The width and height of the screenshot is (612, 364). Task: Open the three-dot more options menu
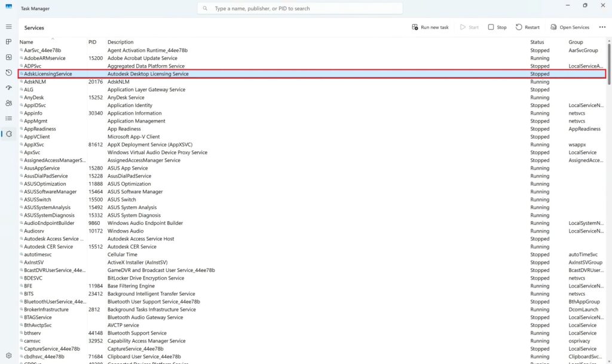tap(602, 27)
